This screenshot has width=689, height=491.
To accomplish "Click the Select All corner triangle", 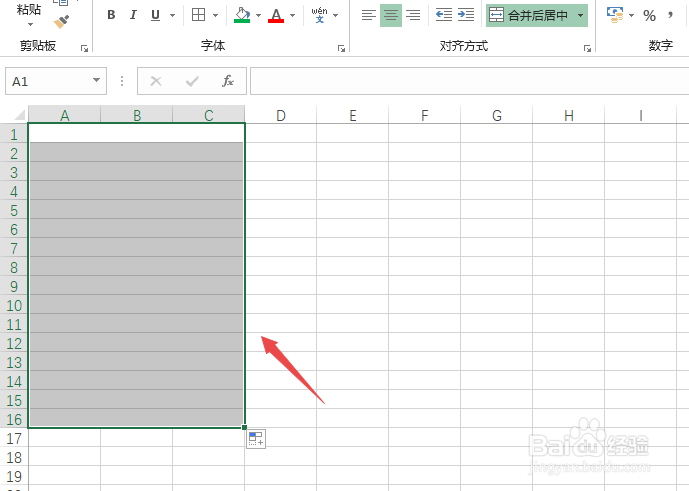I will coord(20,115).
